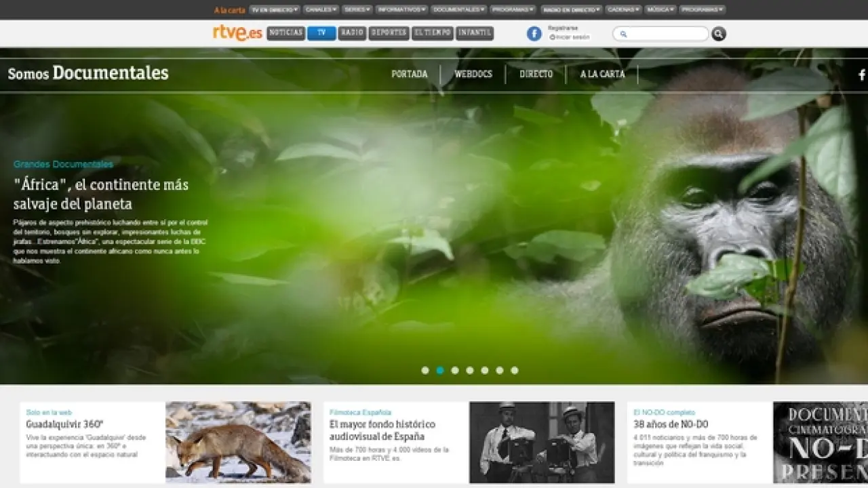Open the fox thumbnail for Guadalquivir 360°
868x488 pixels.
click(x=238, y=442)
